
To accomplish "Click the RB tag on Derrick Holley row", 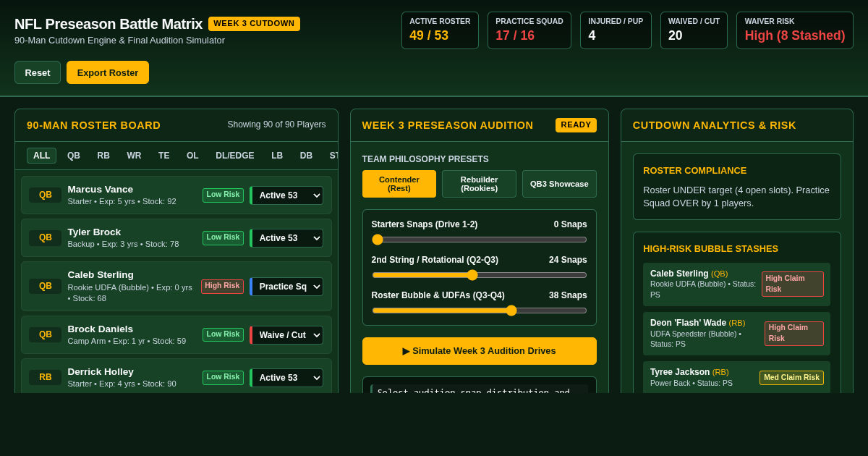I will (x=46, y=378).
